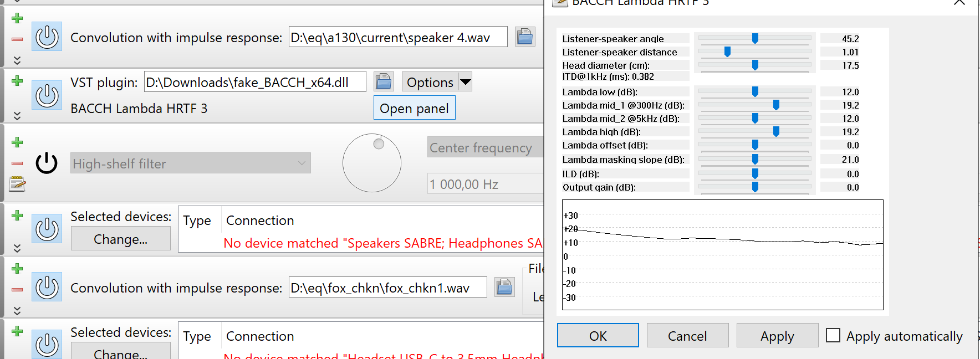This screenshot has height=359, width=980.
Task: Remove the High-shelf filter
Action: [17, 163]
